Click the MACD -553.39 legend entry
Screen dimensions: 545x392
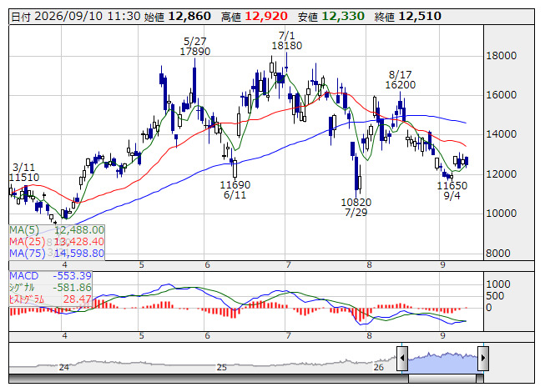[50, 276]
